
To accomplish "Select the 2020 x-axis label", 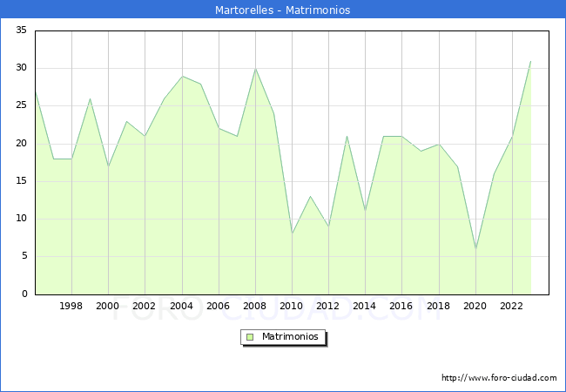I will [x=475, y=307].
